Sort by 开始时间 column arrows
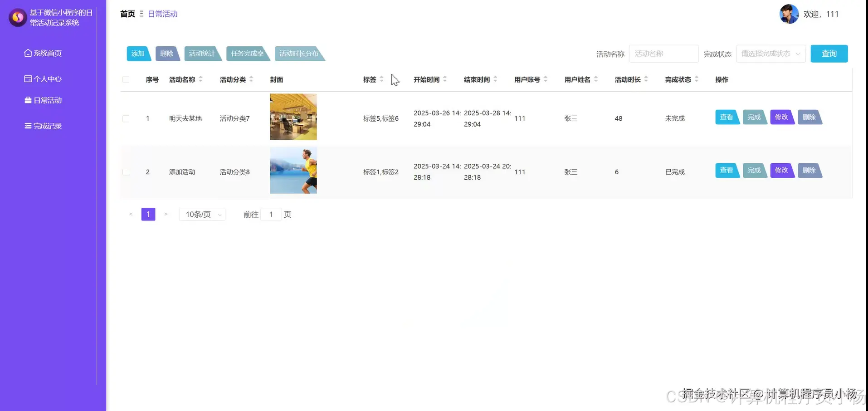This screenshot has height=411, width=868. (x=445, y=79)
